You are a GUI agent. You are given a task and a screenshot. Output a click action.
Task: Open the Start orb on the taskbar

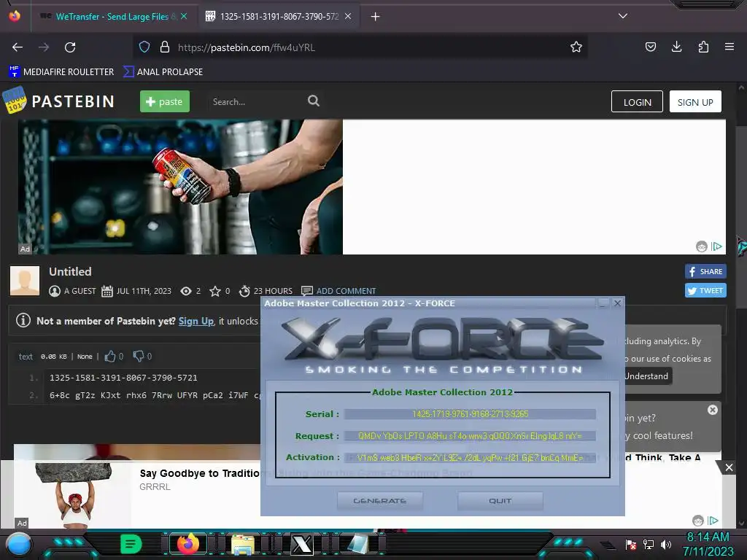[19, 545]
